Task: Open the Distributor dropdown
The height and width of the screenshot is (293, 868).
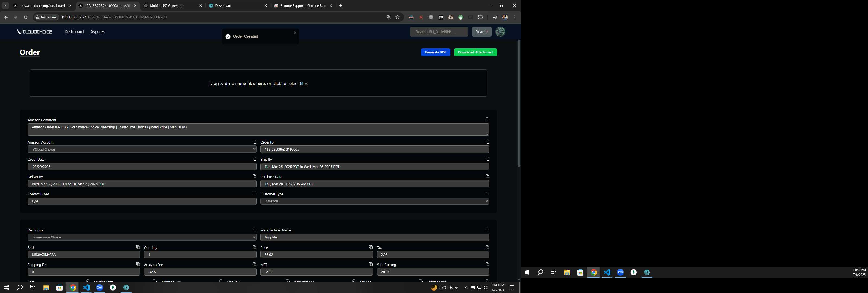Action: coord(142,237)
